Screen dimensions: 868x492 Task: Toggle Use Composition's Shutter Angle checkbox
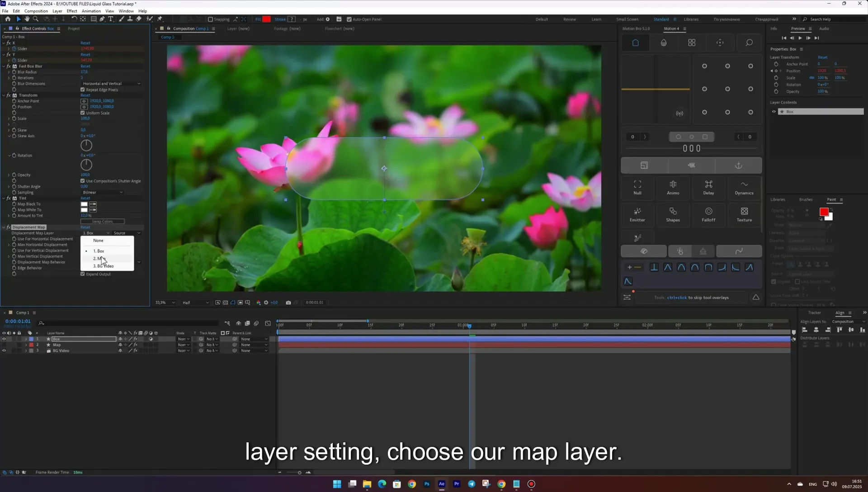[x=83, y=181]
